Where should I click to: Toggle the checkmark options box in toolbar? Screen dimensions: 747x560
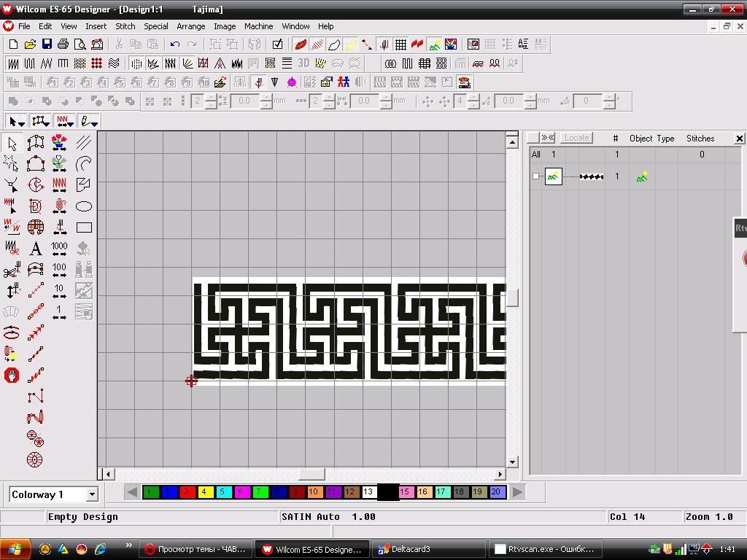coord(277,44)
